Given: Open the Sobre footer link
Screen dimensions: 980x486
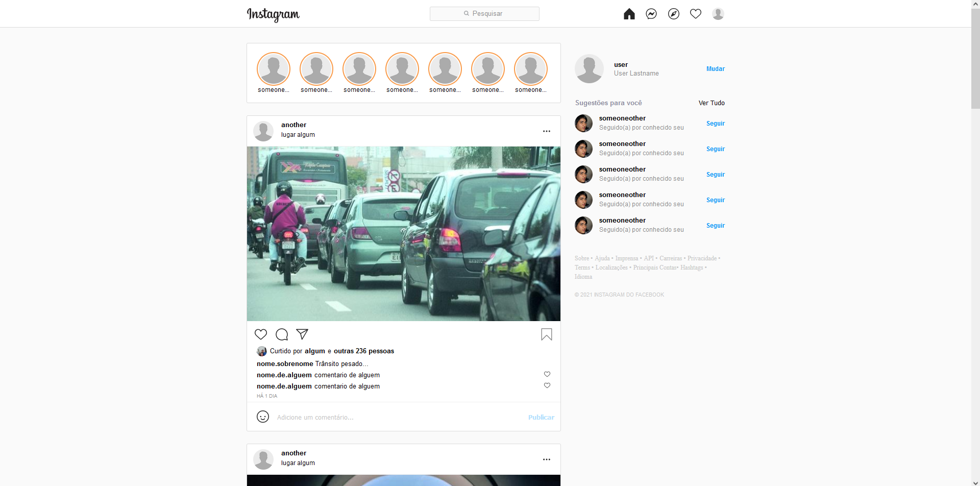Looking at the screenshot, I should click(582, 258).
